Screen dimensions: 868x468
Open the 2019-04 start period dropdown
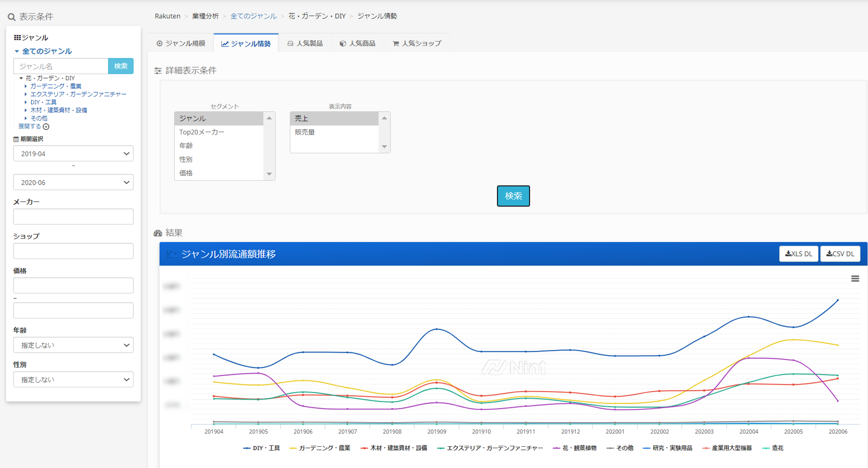pyautogui.click(x=73, y=154)
